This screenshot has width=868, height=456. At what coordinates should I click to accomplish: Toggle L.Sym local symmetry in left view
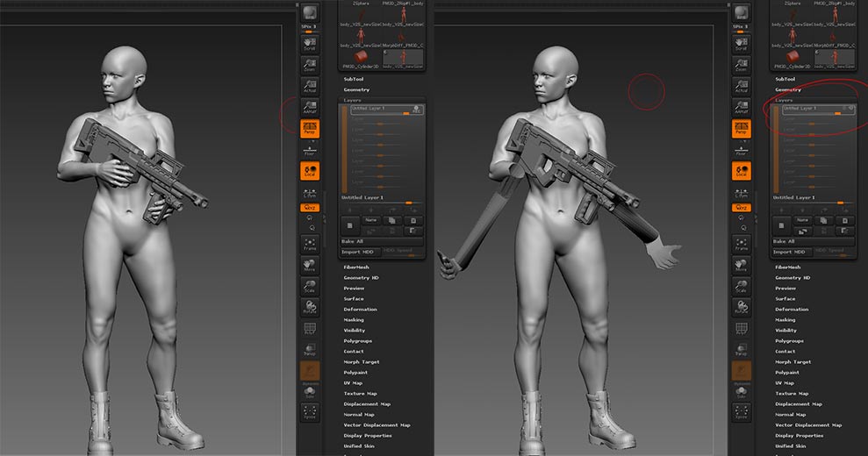310,193
